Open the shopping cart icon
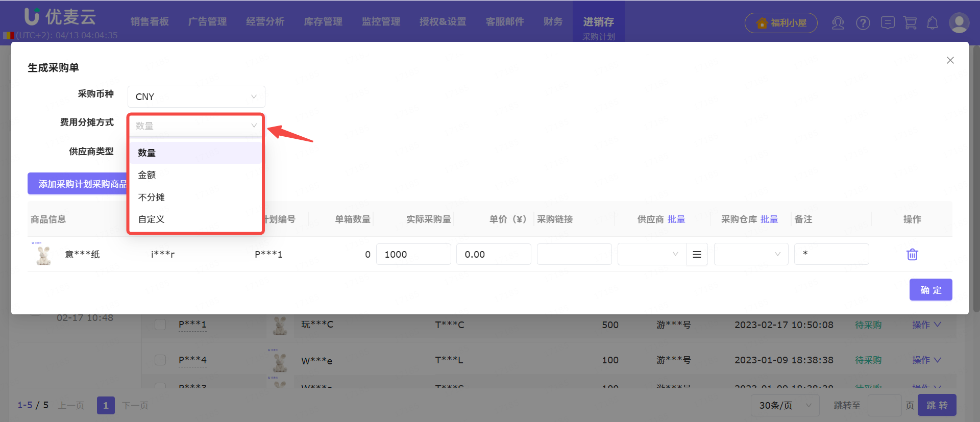 [x=910, y=23]
